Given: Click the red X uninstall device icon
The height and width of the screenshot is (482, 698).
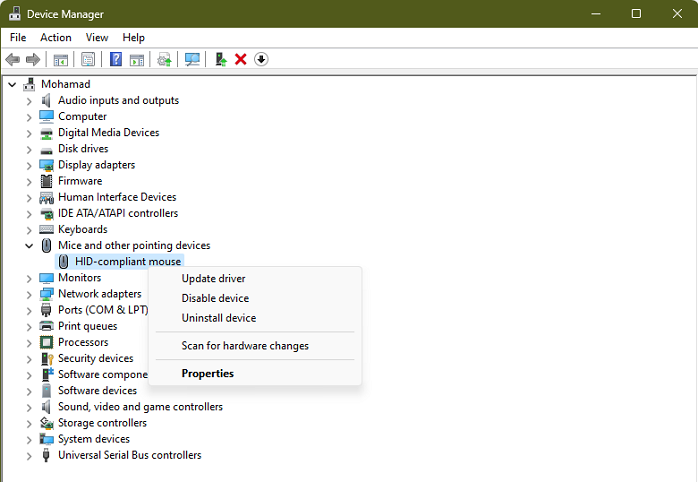Looking at the screenshot, I should tap(241, 60).
